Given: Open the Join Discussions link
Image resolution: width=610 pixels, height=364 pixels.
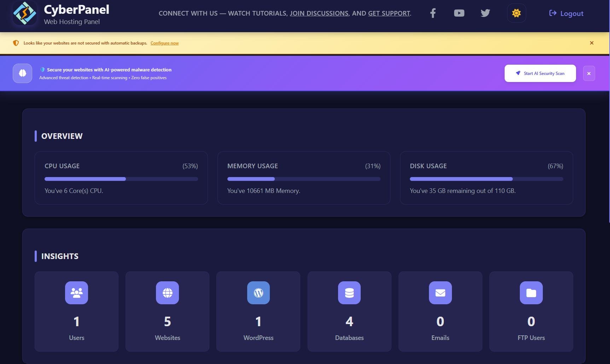Looking at the screenshot, I should (x=319, y=13).
